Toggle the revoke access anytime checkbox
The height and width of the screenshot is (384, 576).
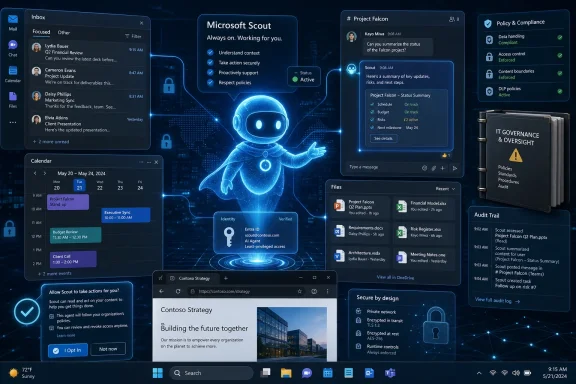(x=51, y=328)
